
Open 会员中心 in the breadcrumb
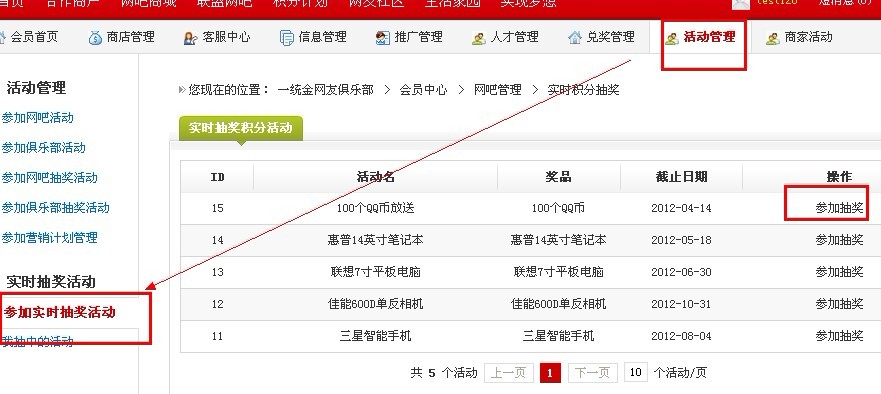(x=423, y=90)
